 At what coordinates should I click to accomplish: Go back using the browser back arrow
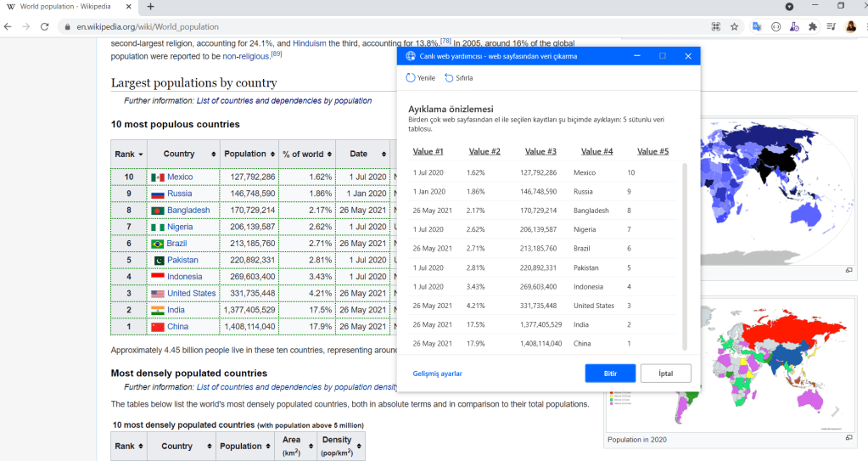click(x=8, y=26)
